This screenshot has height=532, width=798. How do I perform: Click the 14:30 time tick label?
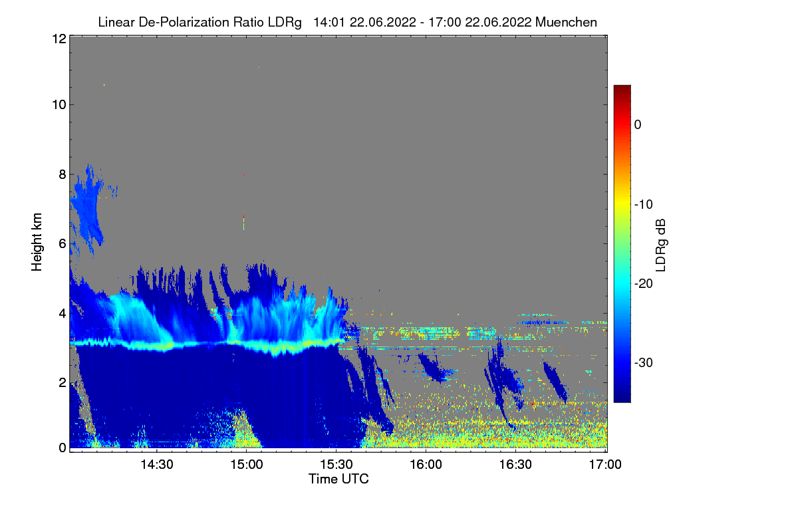156,465
